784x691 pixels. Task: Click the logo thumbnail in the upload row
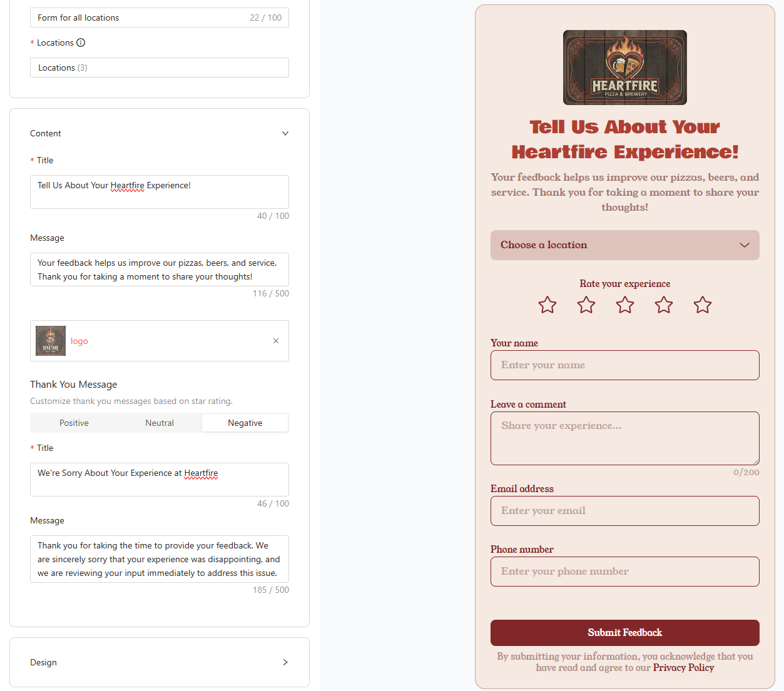tap(51, 341)
